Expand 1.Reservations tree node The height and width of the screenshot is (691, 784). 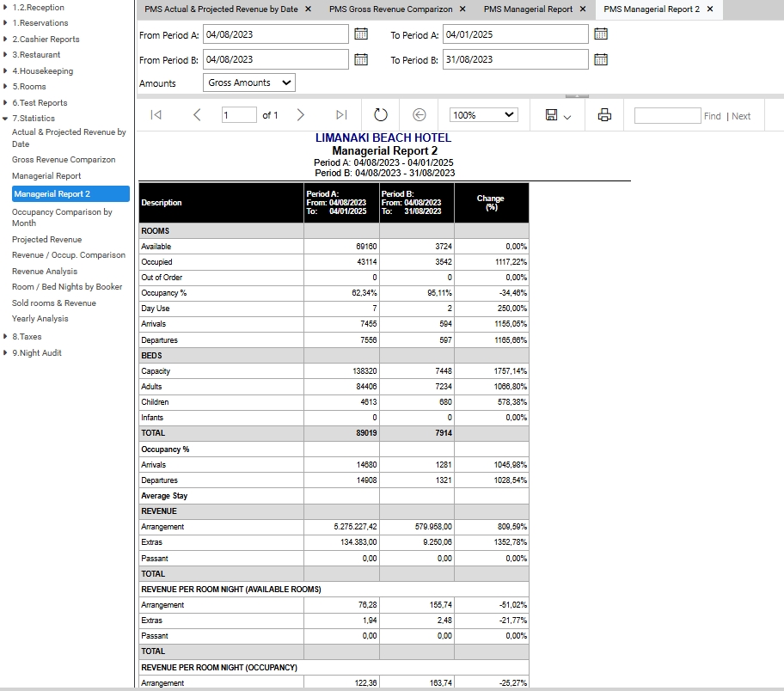click(5, 22)
